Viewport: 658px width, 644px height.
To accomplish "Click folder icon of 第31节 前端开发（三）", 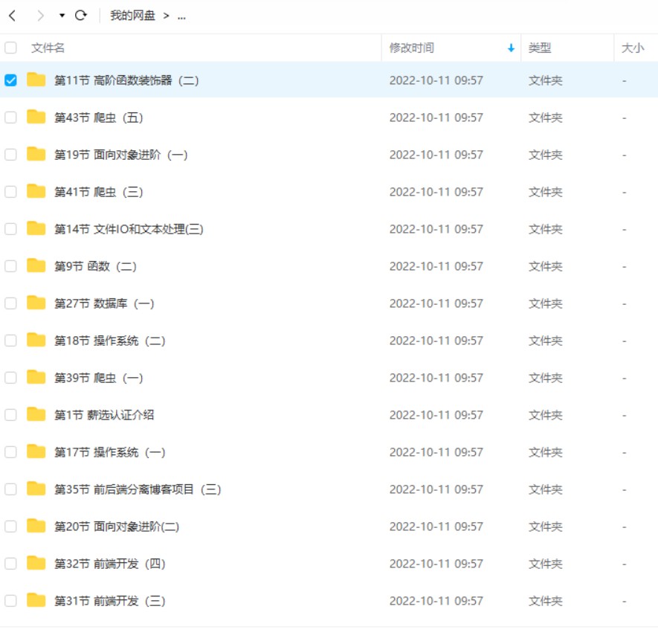I will coord(36,599).
